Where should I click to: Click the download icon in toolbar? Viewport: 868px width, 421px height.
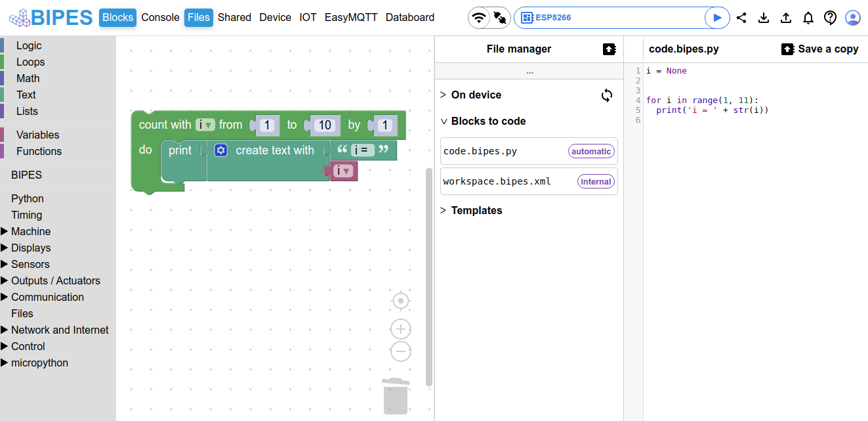pos(764,18)
